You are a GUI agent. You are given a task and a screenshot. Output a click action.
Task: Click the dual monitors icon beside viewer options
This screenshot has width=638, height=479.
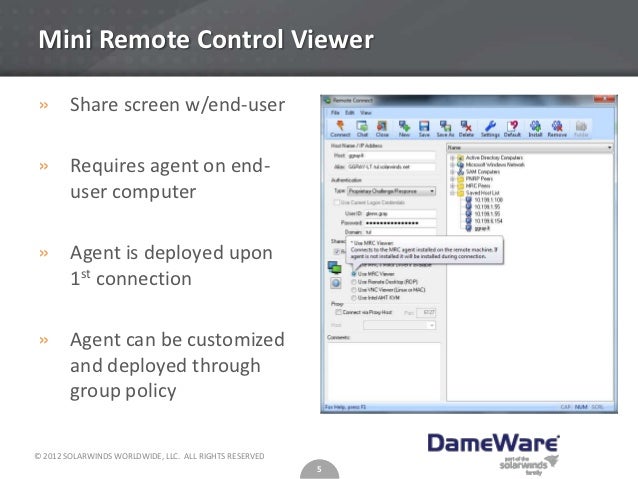coord(335,268)
